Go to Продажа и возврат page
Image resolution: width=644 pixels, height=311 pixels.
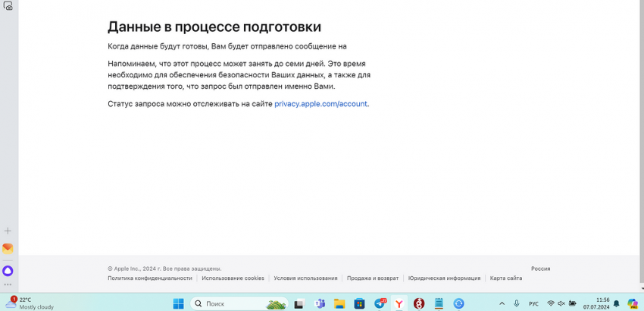(372, 278)
